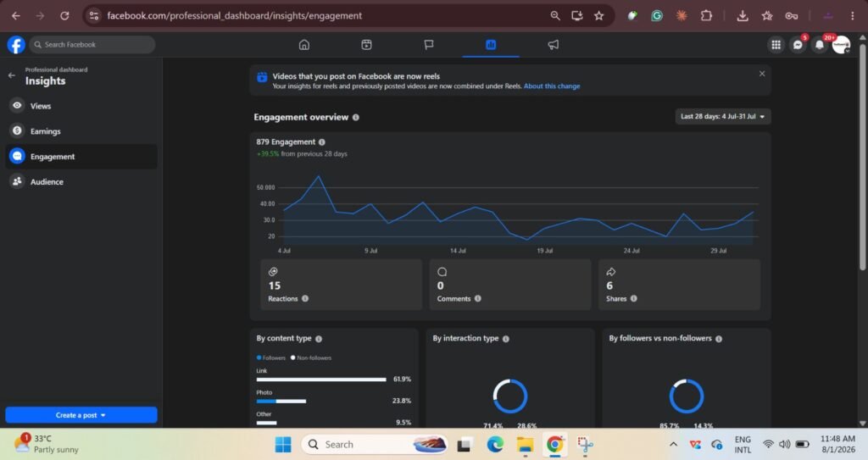Open the About this change link
The image size is (868, 460).
552,86
